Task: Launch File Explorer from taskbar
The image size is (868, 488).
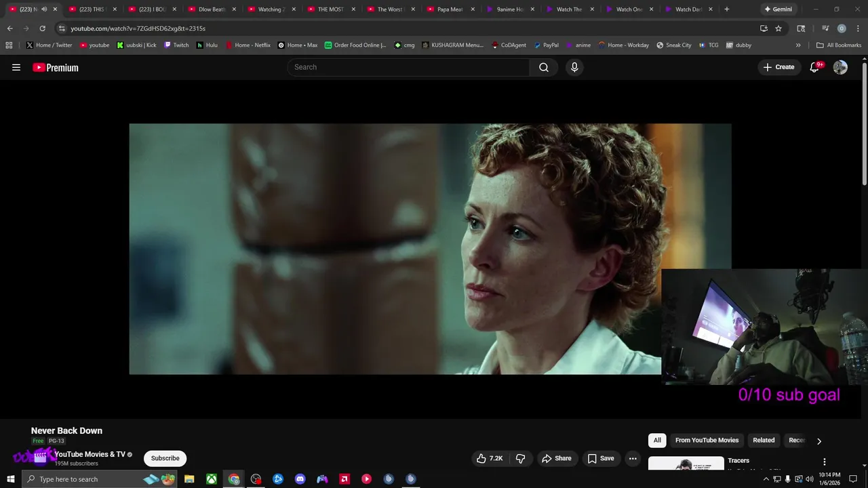Action: click(x=189, y=479)
